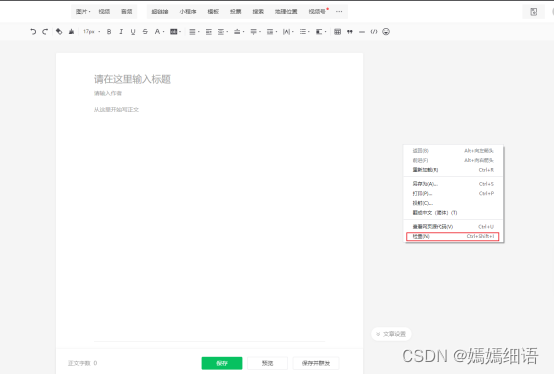Choose 重新加载 in the context menu
The image size is (554, 374).
click(453, 170)
